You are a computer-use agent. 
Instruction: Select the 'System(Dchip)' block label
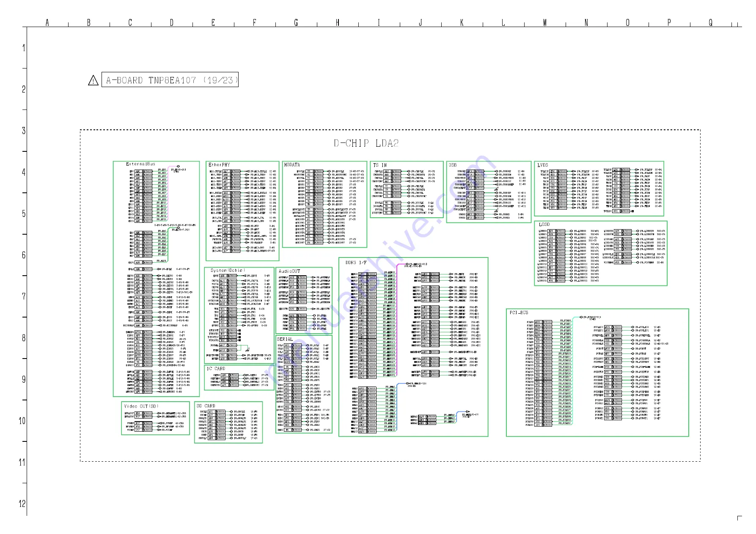[228, 270]
